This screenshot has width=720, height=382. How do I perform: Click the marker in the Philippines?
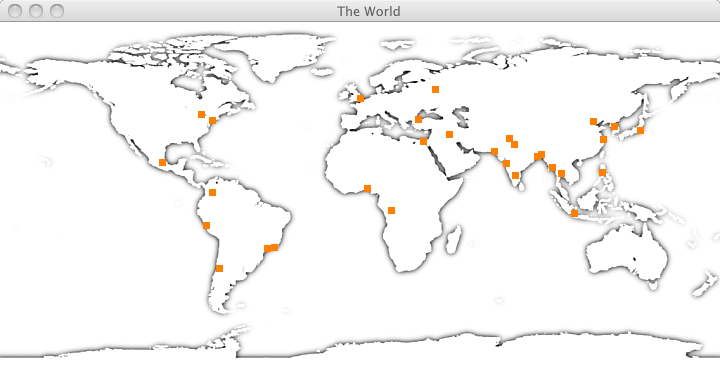click(x=602, y=173)
